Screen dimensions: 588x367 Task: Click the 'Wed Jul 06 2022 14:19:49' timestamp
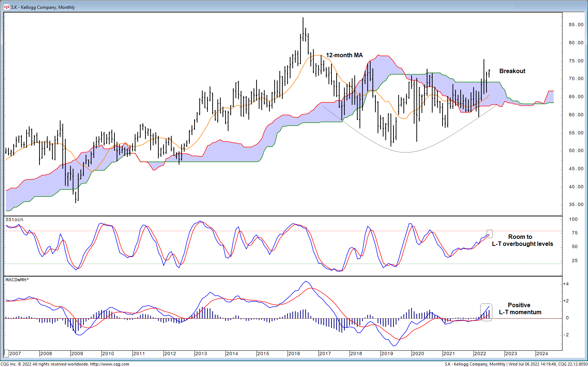pyautogui.click(x=533, y=364)
